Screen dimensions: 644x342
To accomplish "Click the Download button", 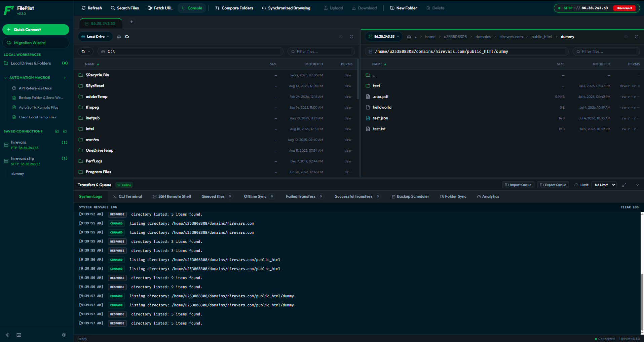I will point(364,8).
